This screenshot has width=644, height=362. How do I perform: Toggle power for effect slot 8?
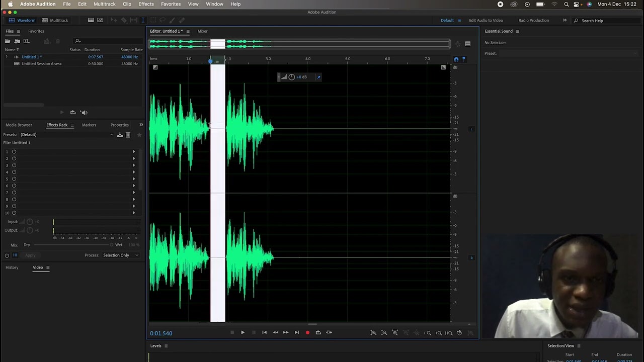[x=14, y=199]
